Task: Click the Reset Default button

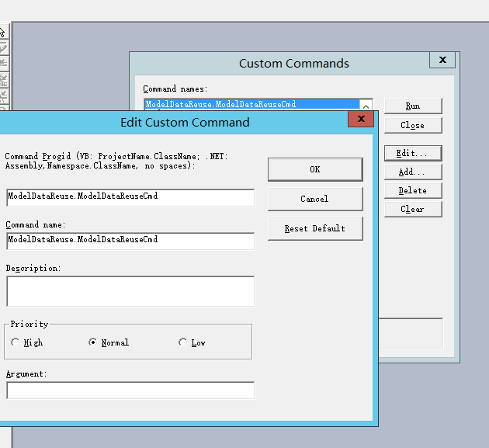Action: pyautogui.click(x=315, y=229)
